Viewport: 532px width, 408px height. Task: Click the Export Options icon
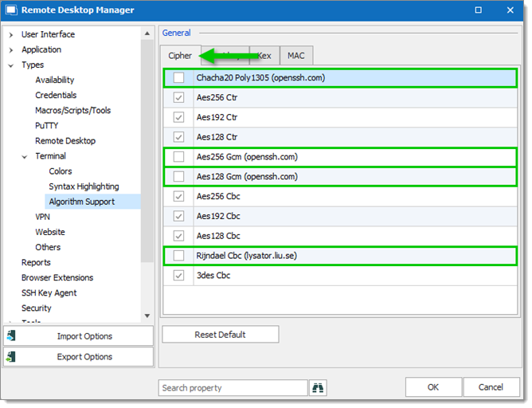[11, 356]
